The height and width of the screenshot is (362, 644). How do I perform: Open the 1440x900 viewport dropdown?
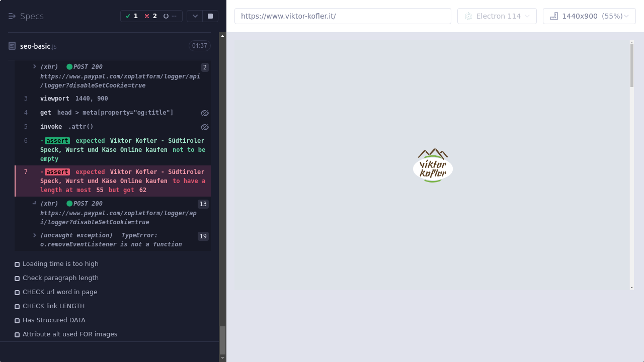click(589, 16)
